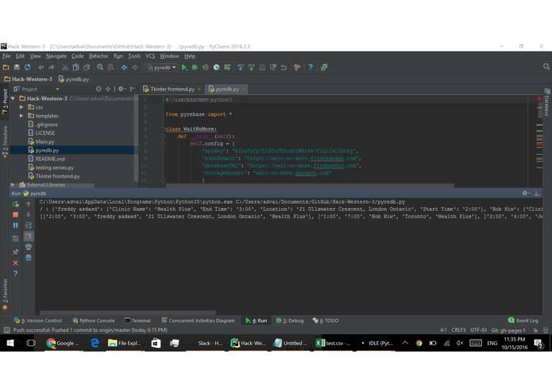The height and width of the screenshot is (392, 552).
Task: Expand the templates folder
Action: pyautogui.click(x=21, y=115)
